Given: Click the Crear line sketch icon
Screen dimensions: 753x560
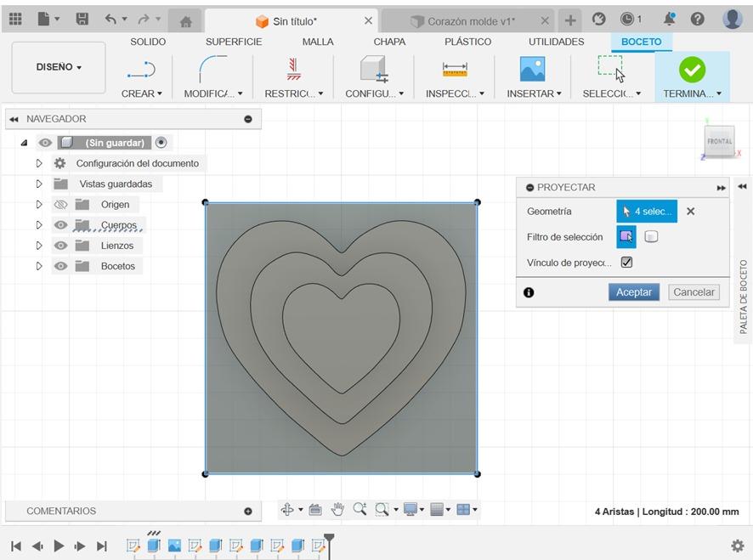Looking at the screenshot, I should pyautogui.click(x=141, y=69).
